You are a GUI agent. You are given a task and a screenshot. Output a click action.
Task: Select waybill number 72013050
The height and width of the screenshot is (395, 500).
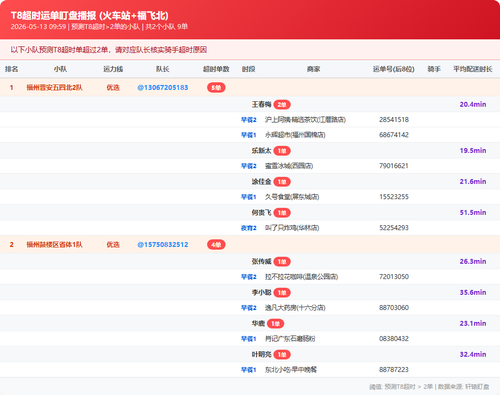(x=394, y=277)
